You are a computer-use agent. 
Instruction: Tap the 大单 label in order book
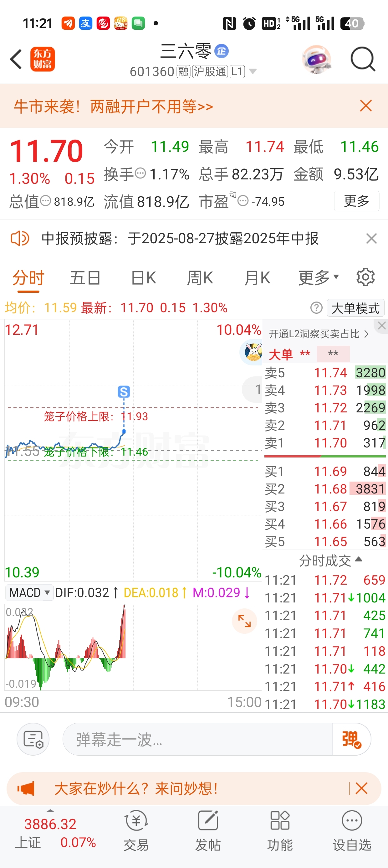click(281, 354)
